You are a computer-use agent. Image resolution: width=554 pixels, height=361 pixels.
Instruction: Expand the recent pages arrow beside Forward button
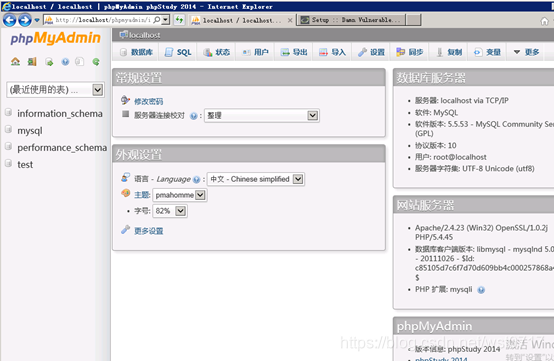point(37,20)
